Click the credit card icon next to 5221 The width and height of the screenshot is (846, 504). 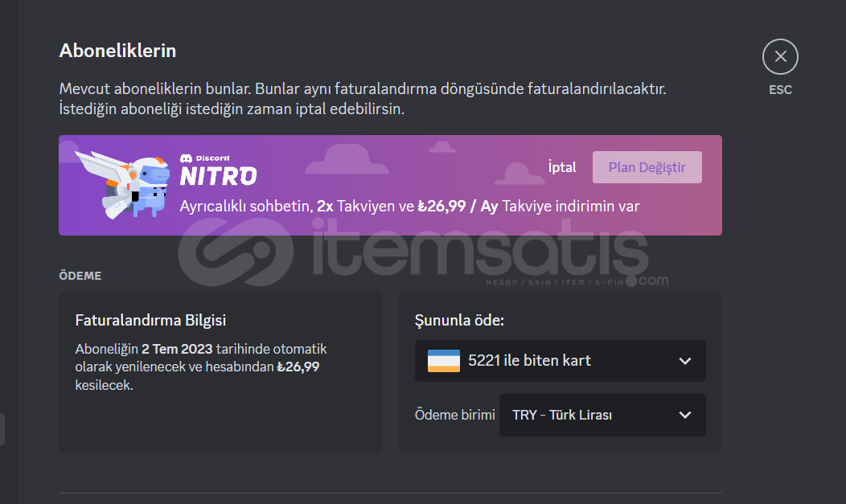click(443, 361)
